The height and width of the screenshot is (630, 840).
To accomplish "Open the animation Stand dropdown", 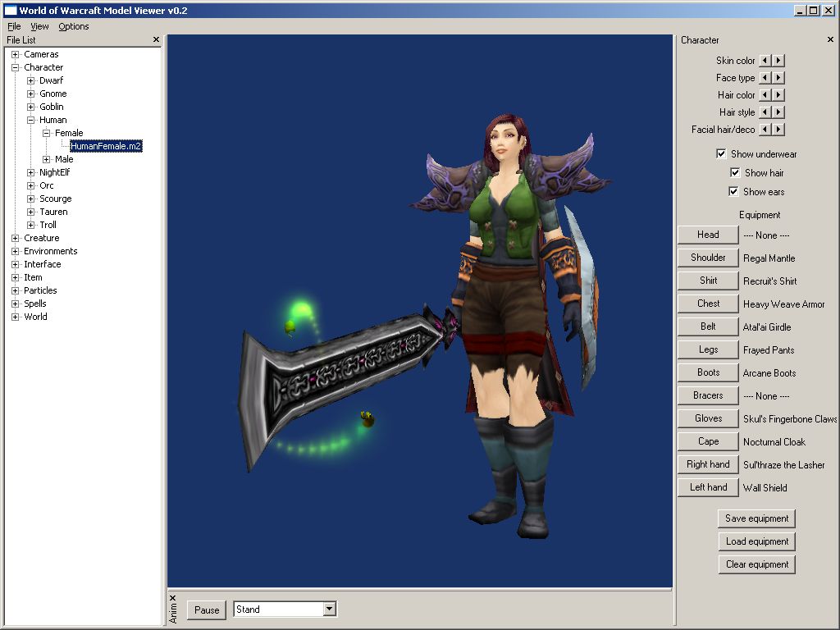I will click(330, 609).
